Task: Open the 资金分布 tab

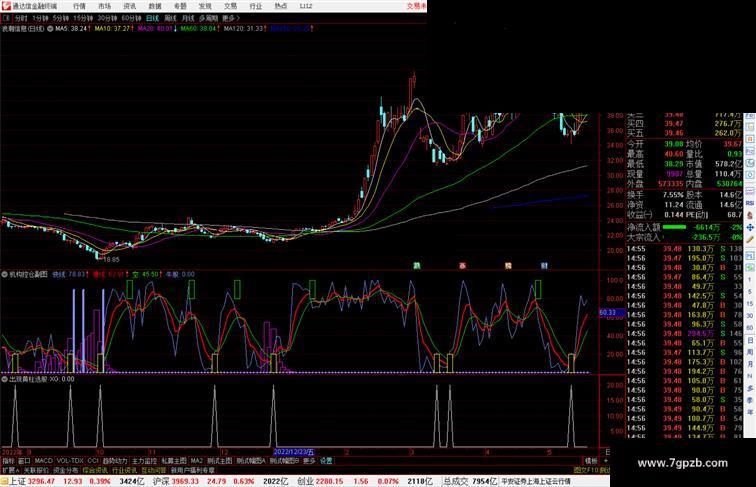Action: (66, 470)
